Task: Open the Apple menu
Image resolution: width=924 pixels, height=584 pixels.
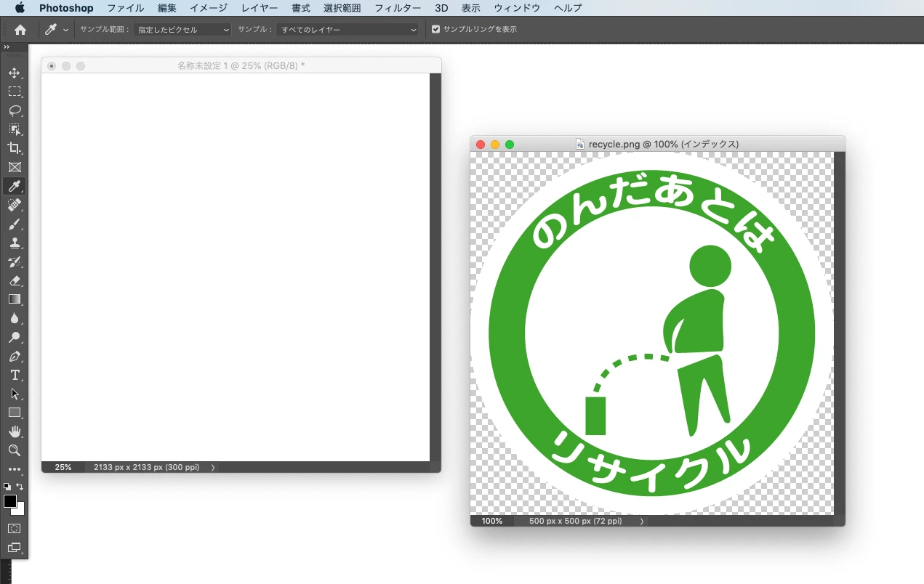Action: pos(20,8)
